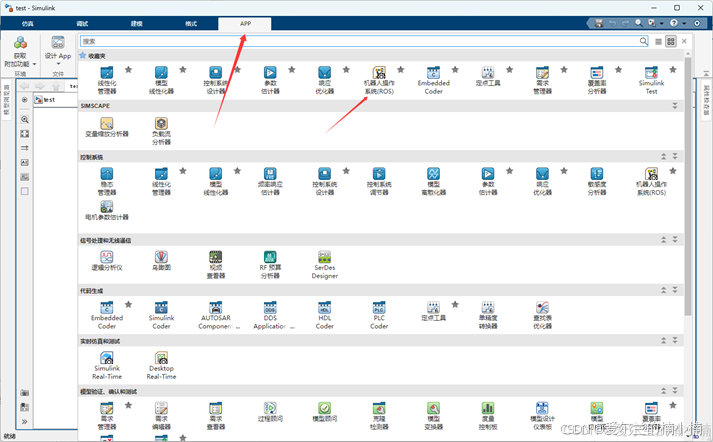Toggle star beside Embedded Coder in 代码生成

[x=129, y=304]
